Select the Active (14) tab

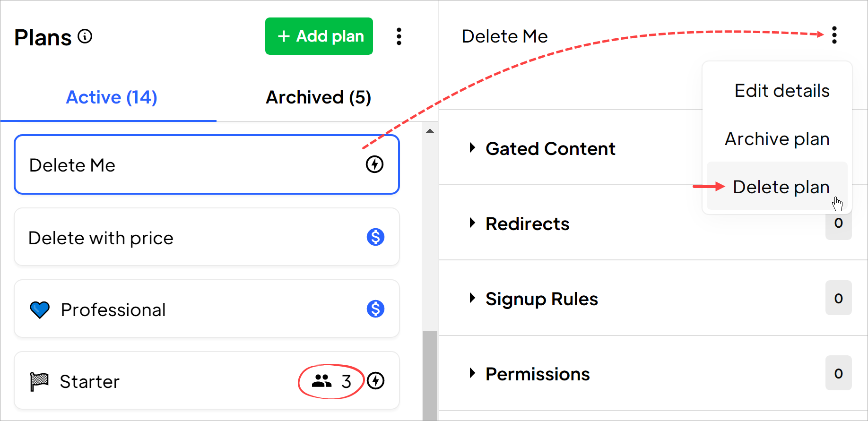112,97
